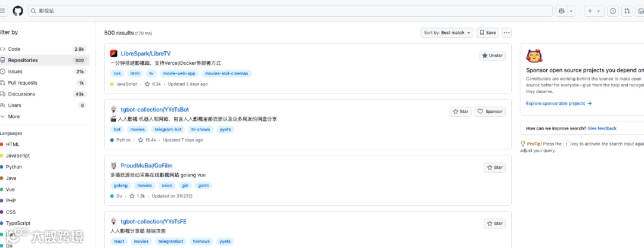Select the telegrambot topic tag

(171, 241)
